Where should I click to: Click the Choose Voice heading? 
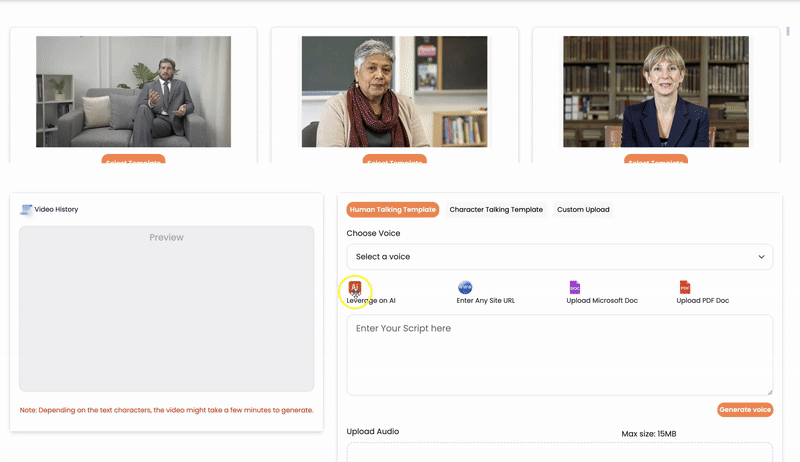click(373, 233)
